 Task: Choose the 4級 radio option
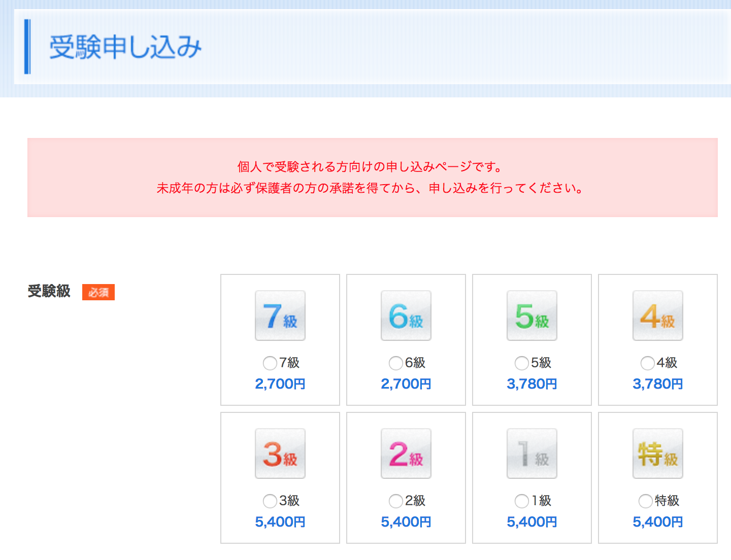pos(648,363)
